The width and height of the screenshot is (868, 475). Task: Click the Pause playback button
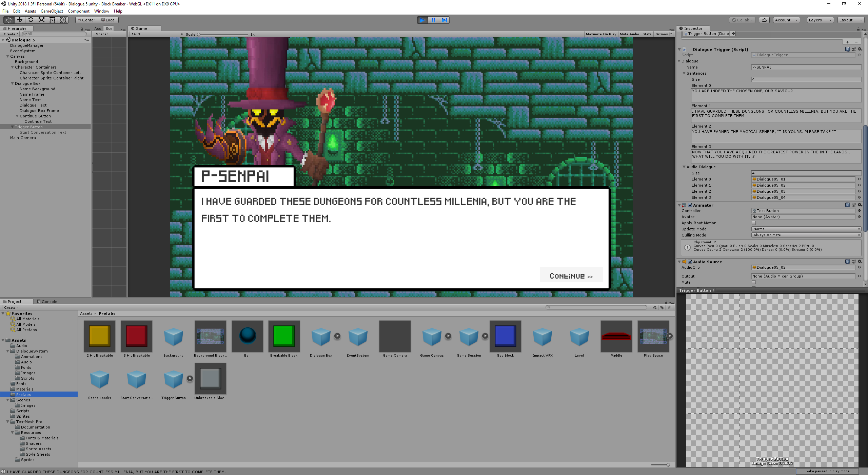pyautogui.click(x=433, y=20)
